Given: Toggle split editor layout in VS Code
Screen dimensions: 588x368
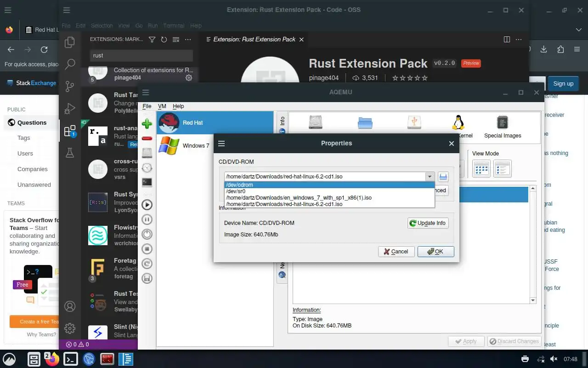Looking at the screenshot, I should [507, 40].
